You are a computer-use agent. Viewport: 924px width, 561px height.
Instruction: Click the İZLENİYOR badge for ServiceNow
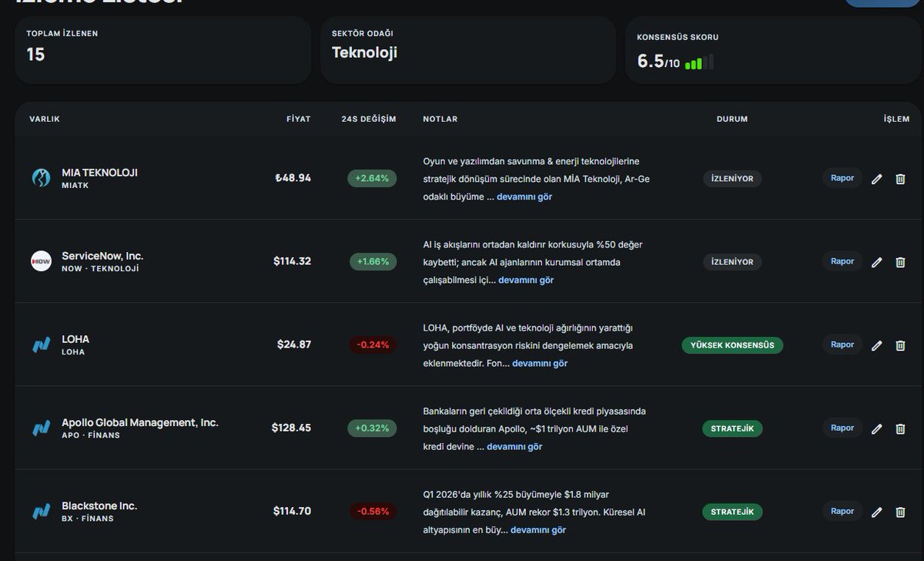coord(732,262)
